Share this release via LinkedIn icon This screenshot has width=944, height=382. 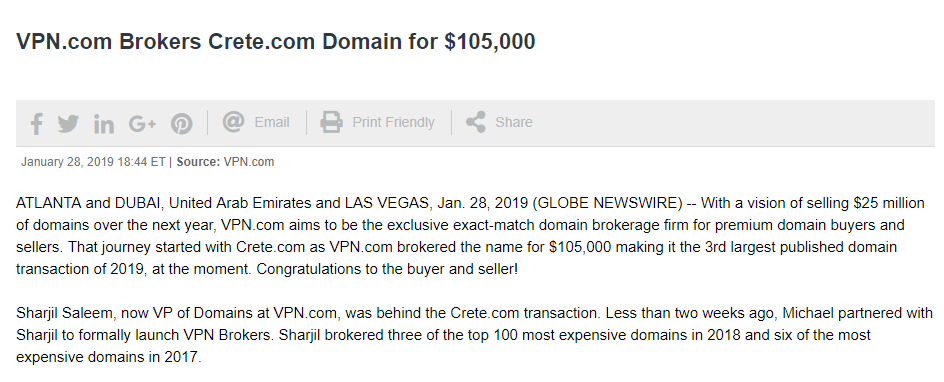pos(104,124)
